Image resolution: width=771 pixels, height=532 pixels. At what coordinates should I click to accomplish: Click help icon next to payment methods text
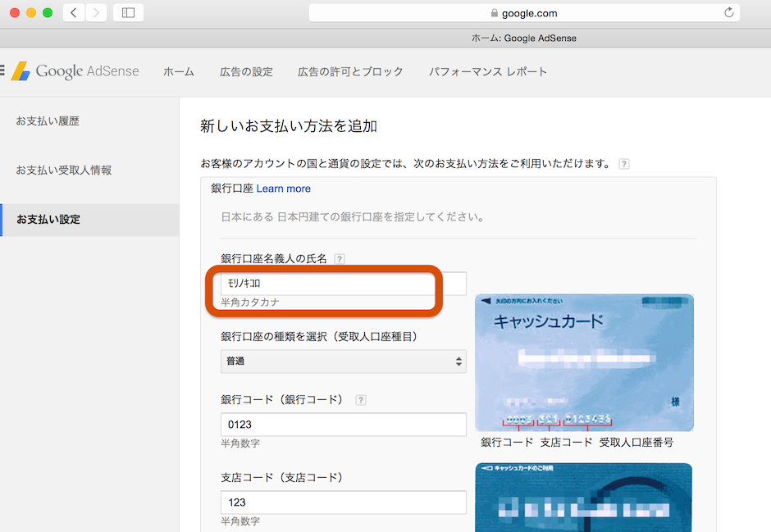pos(624,164)
